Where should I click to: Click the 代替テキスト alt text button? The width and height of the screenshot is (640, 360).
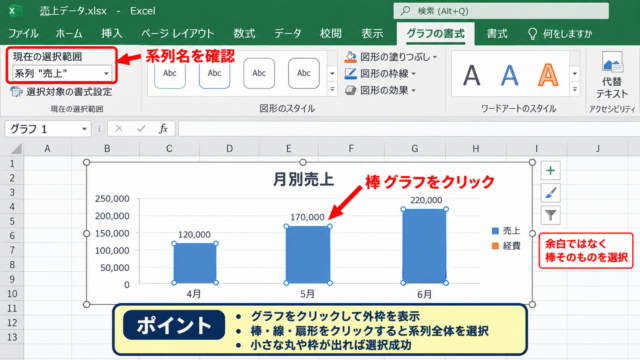click(x=611, y=76)
